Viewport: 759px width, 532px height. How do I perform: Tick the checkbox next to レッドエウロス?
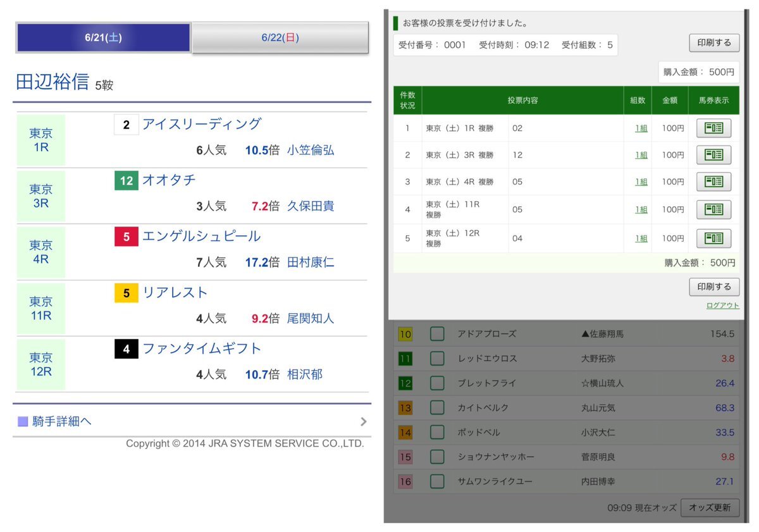[437, 359]
